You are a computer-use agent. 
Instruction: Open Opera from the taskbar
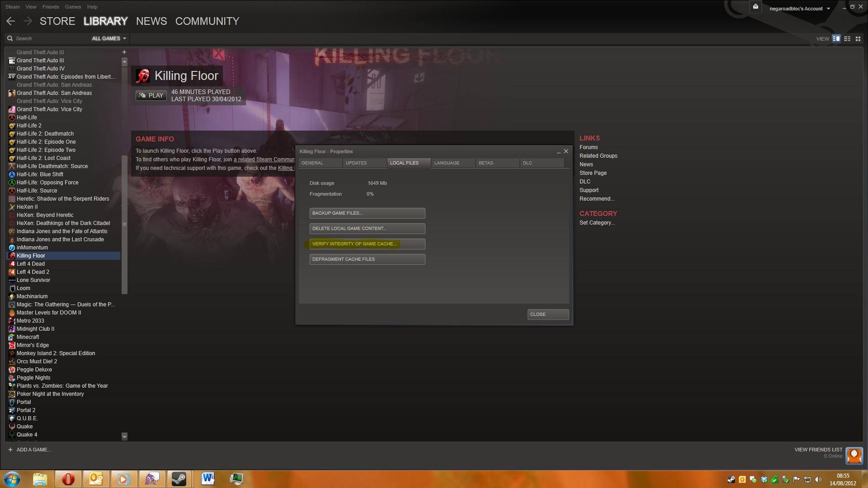pos(68,479)
